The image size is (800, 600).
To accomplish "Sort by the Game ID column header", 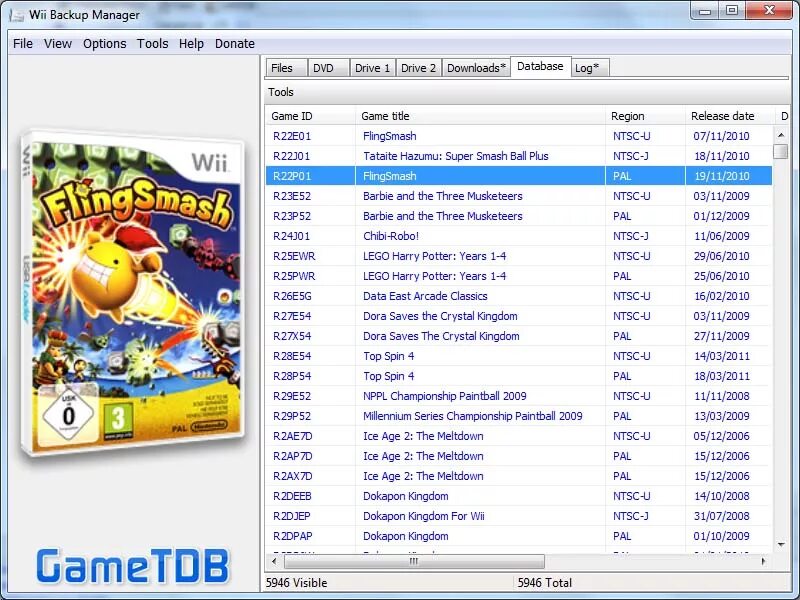I will [310, 116].
